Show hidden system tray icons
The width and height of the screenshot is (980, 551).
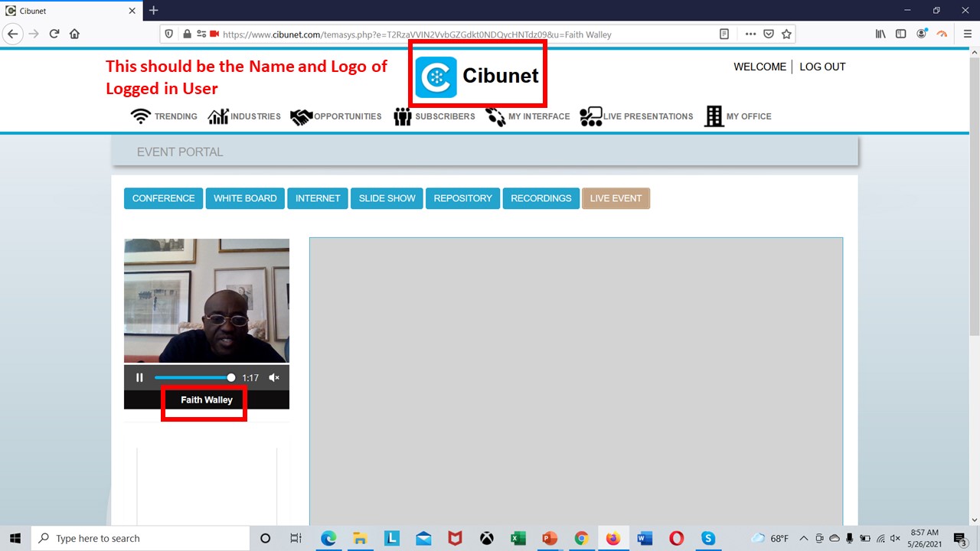coord(803,538)
